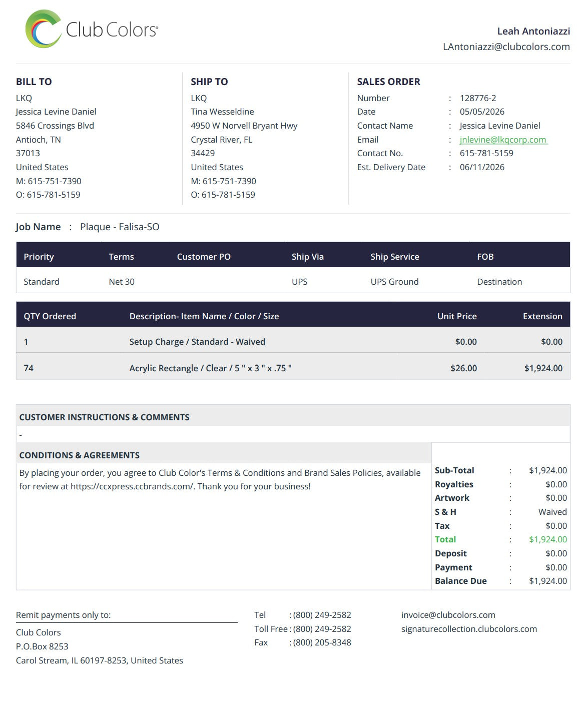Image resolution: width=588 pixels, height=728 pixels.
Task: Open signaturecollection.clubcolors.com link
Action: pos(469,629)
